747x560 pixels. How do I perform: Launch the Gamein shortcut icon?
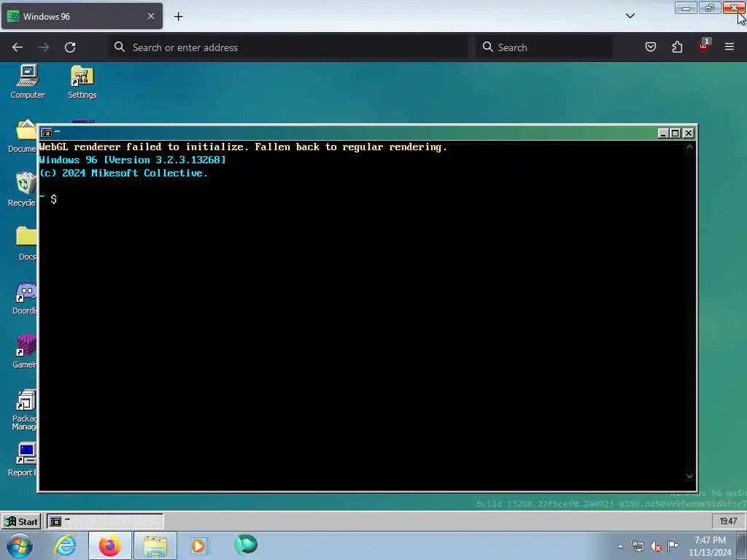[x=25, y=351]
